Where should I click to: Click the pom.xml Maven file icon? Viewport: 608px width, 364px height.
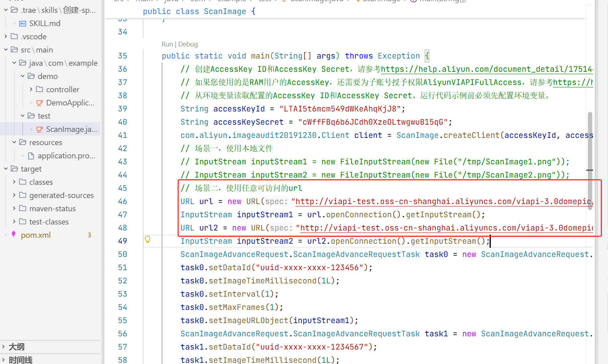pyautogui.click(x=14, y=235)
